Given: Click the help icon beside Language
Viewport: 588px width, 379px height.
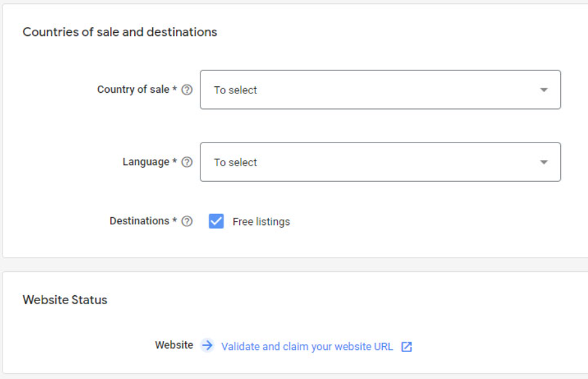Looking at the screenshot, I should tap(187, 162).
